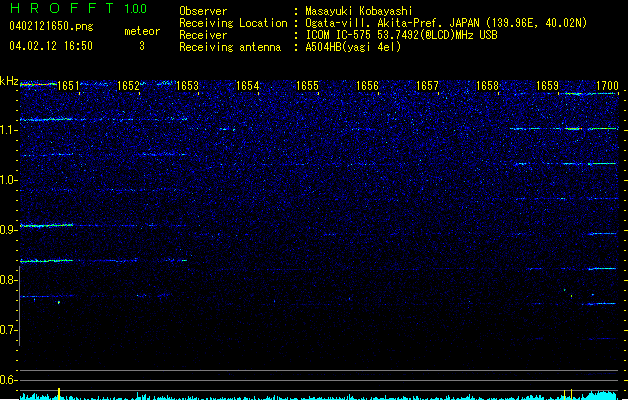Screen dimensions: 629x400
Task: Click the Observer name Masayuki Kobayashi
Action: (359, 11)
